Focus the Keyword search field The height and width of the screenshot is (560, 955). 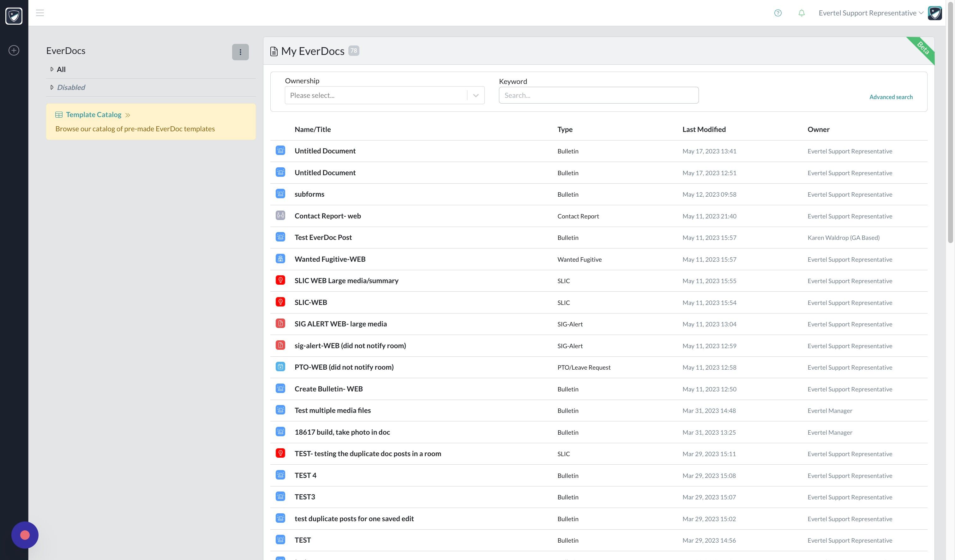click(598, 95)
